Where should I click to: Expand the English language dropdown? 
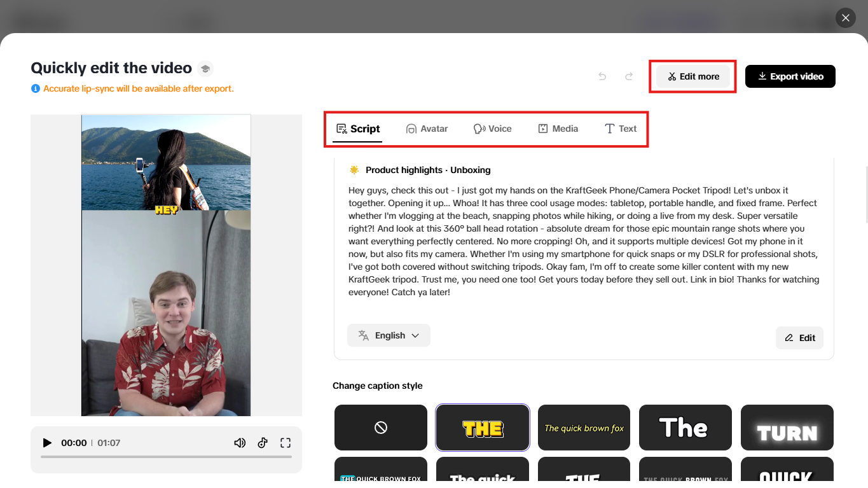(x=389, y=335)
